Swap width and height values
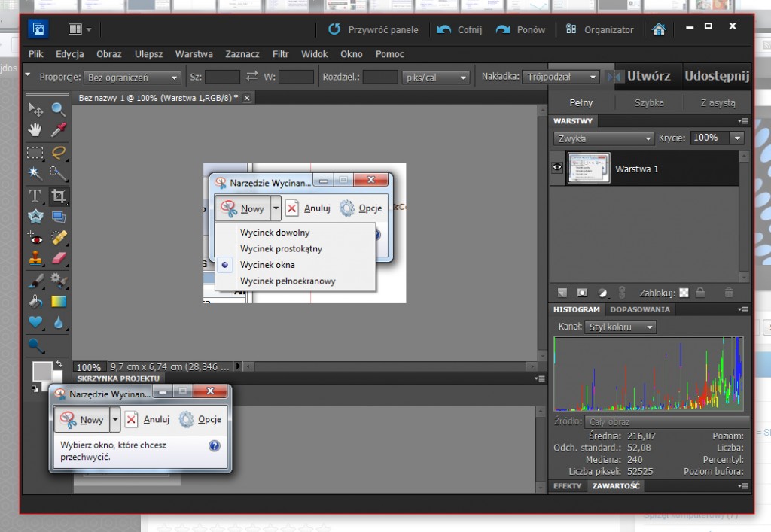The width and height of the screenshot is (771, 532). point(251,76)
